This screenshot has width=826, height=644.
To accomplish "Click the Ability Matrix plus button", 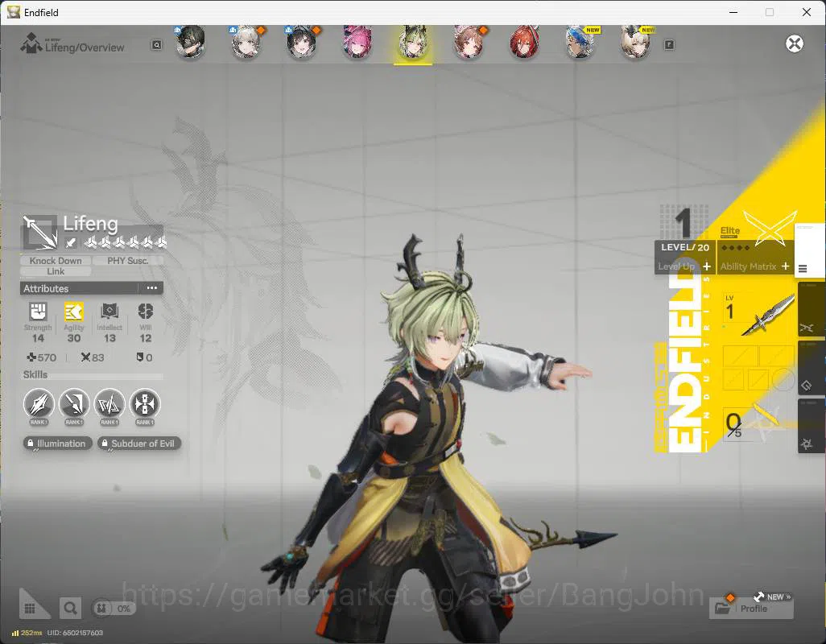I will [x=785, y=266].
